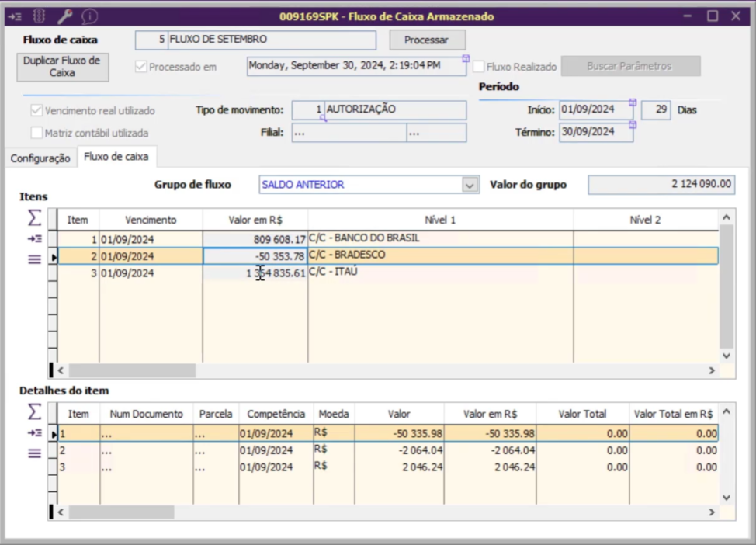Open the calendar picker on Início date

click(633, 103)
